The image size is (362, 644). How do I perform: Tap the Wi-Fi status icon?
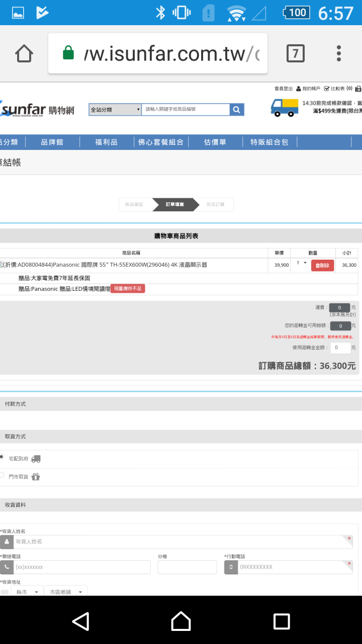coord(236,13)
